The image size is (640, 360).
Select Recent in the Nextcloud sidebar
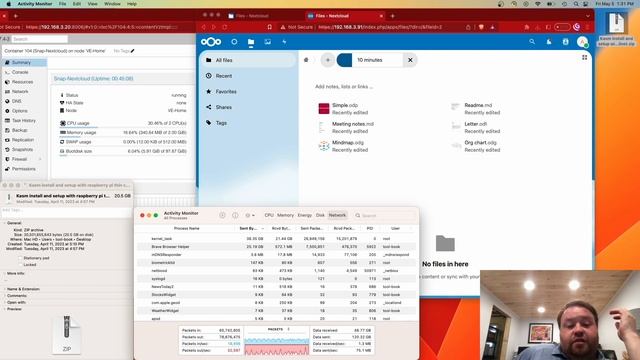tap(249, 76)
